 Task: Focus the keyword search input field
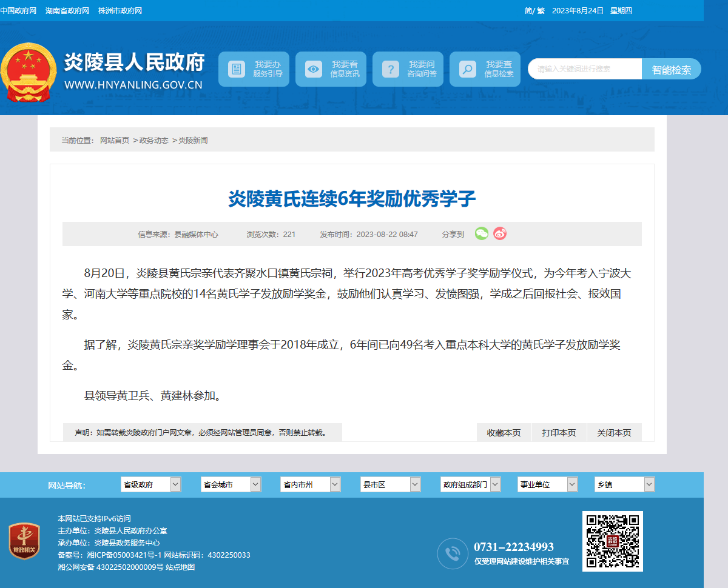click(585, 69)
